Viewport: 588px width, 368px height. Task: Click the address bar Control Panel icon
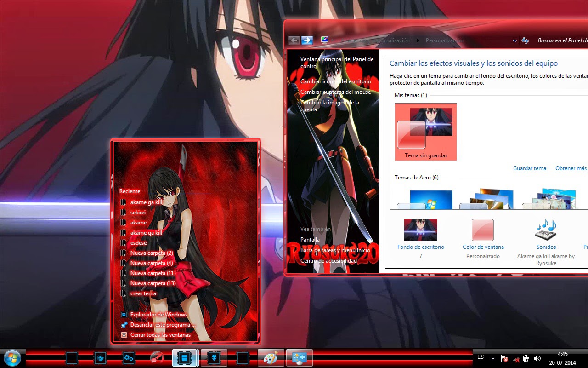click(x=325, y=40)
